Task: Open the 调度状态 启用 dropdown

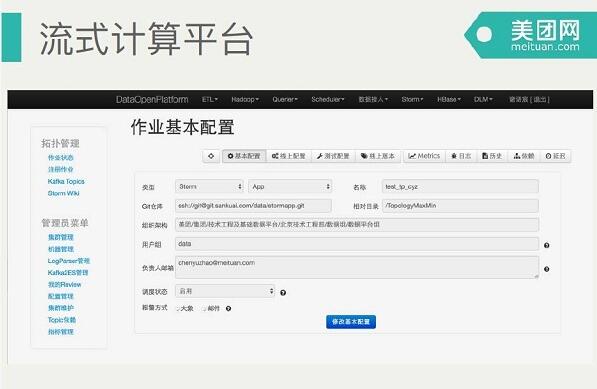Action: (x=225, y=291)
